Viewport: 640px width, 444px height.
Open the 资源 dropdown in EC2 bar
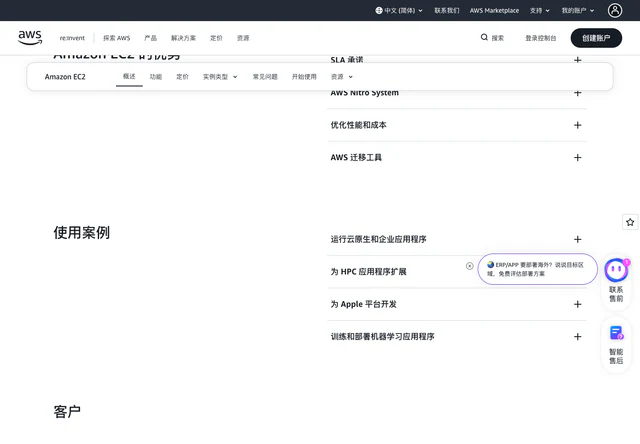[x=342, y=77]
